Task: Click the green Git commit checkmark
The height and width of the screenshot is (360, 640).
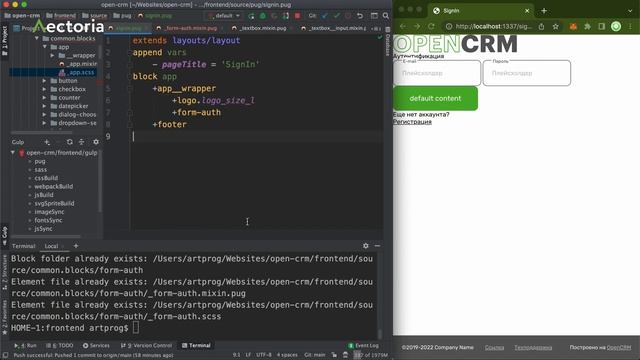Action: point(336,16)
